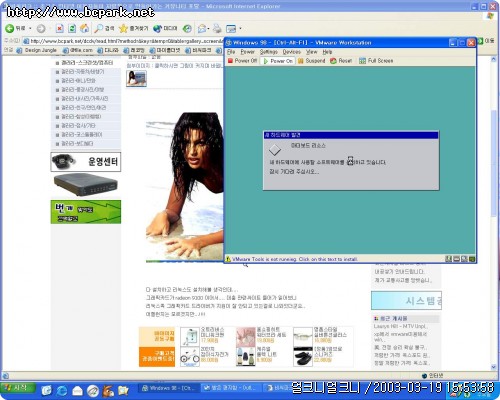Image resolution: width=500 pixels, height=400 pixels.
Task: Open the Lauryn Hill - MTV Unpl. post link
Action: [400, 326]
